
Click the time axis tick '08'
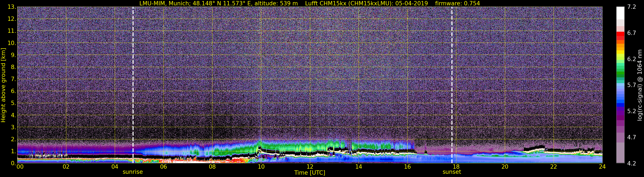212,167
